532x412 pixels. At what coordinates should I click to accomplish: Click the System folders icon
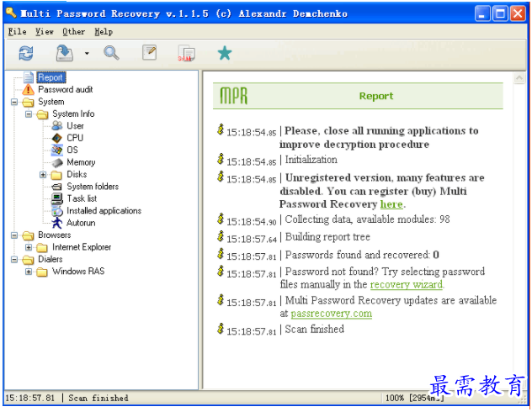coord(57,187)
